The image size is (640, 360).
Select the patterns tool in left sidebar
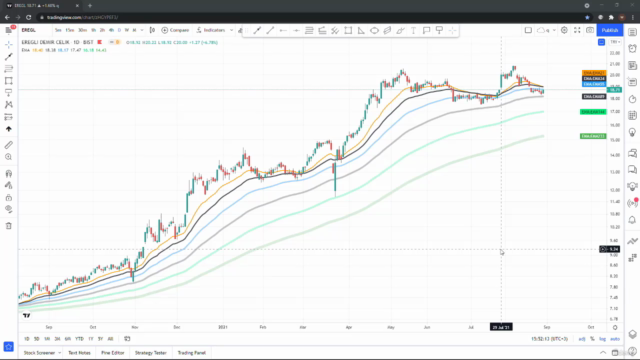pyautogui.click(x=9, y=105)
